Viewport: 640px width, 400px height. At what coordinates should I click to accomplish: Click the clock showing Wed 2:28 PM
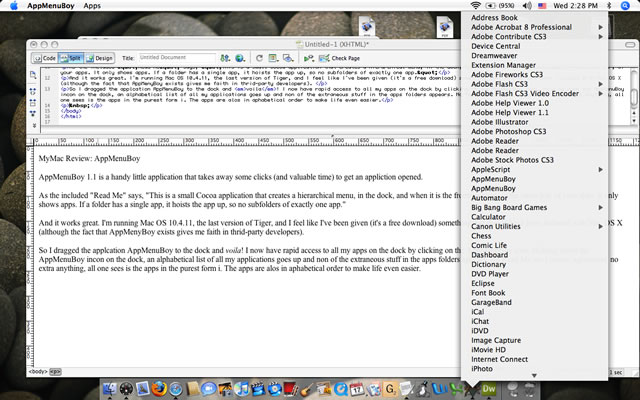tap(575, 6)
